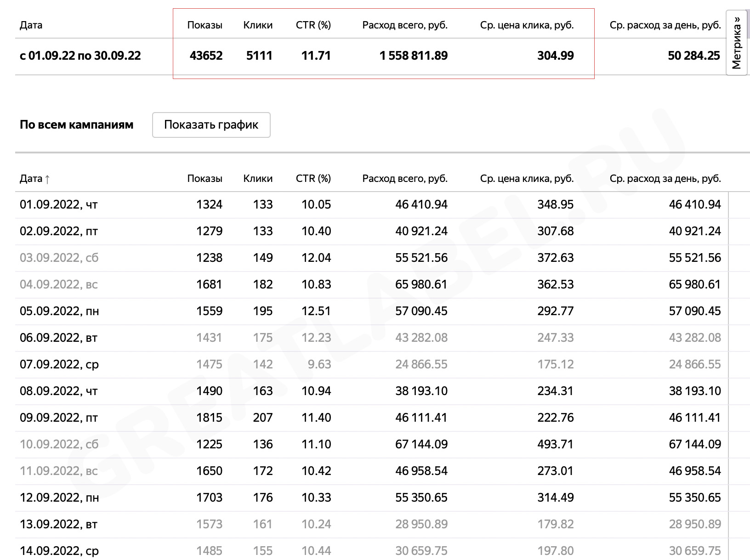The image size is (750, 560).
Task: Click the summary period с 01.09.22 по 30.09.22
Action: (x=80, y=56)
